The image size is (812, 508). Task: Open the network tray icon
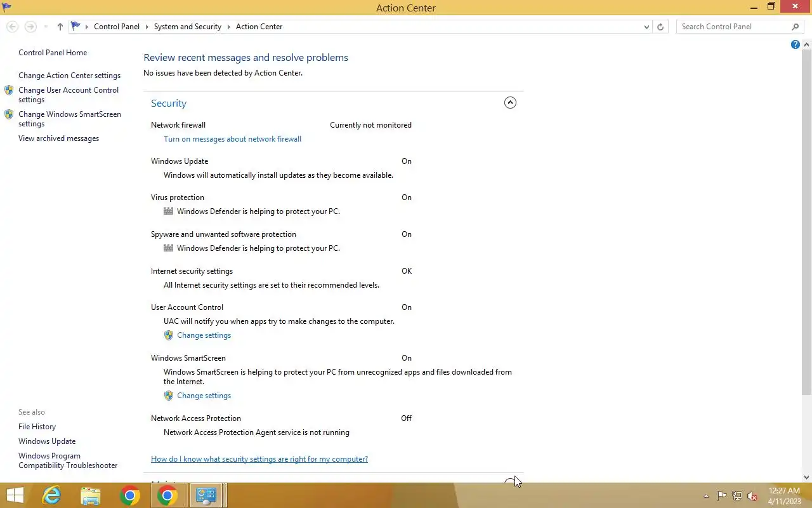pos(737,496)
